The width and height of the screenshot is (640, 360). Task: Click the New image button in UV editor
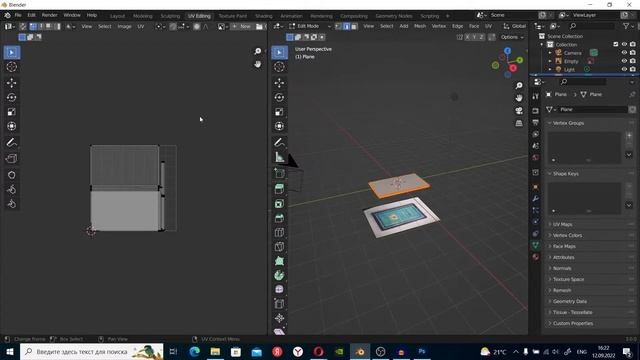[241, 26]
